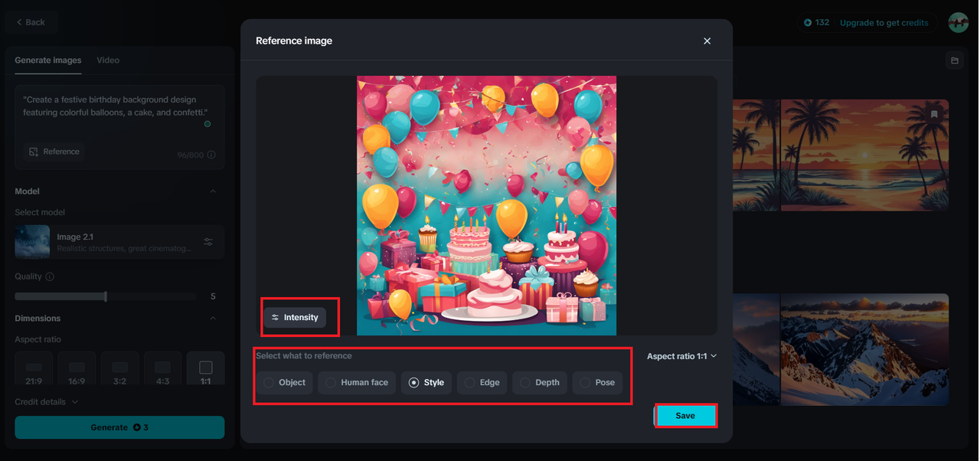Expand Credit details
Viewport: 980px width, 461px height.
47,402
